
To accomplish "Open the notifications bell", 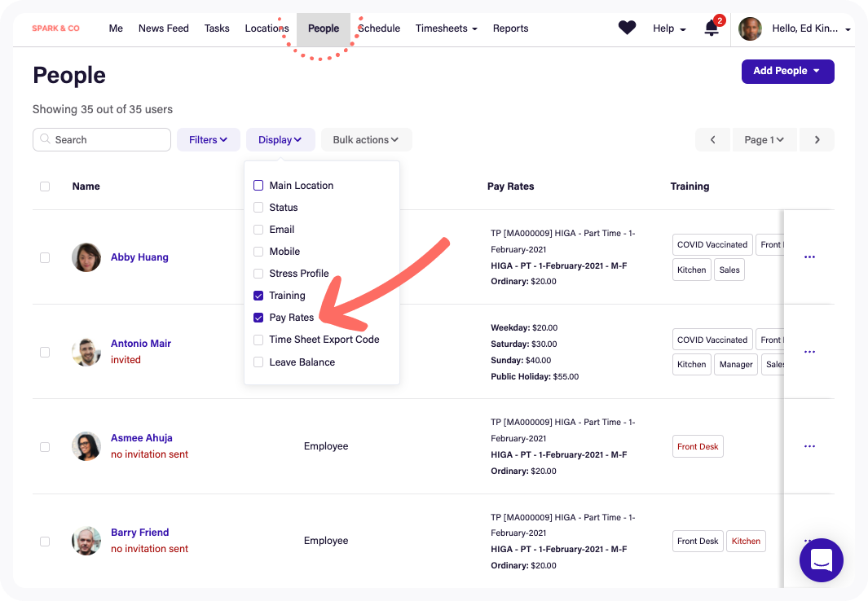I will point(712,29).
